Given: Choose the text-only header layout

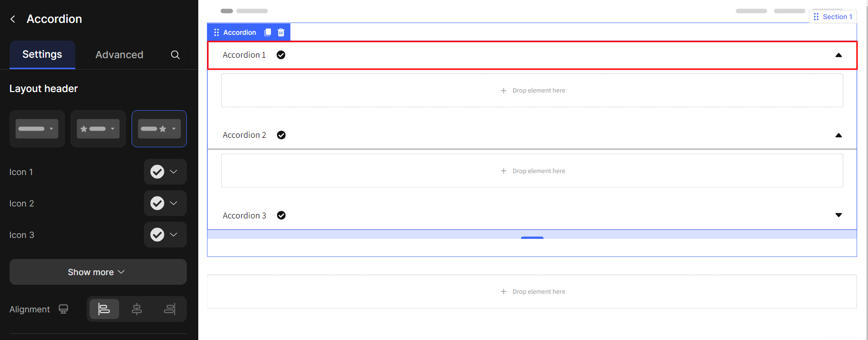Looking at the screenshot, I should pos(37,129).
